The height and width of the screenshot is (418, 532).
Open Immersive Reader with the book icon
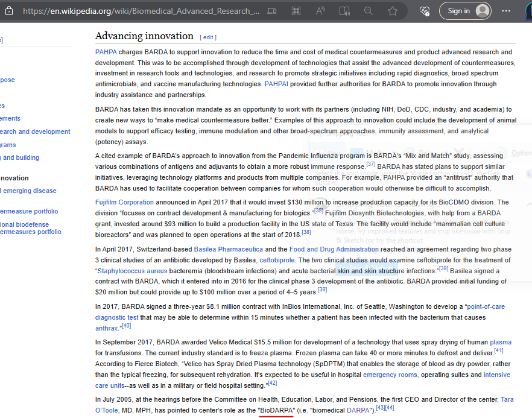(345, 11)
